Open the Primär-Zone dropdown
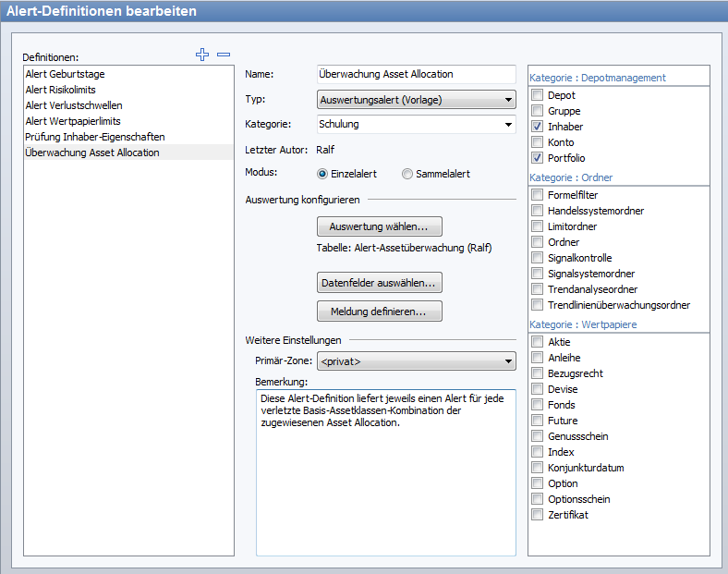Screen dimensions: 728x574 [416, 361]
